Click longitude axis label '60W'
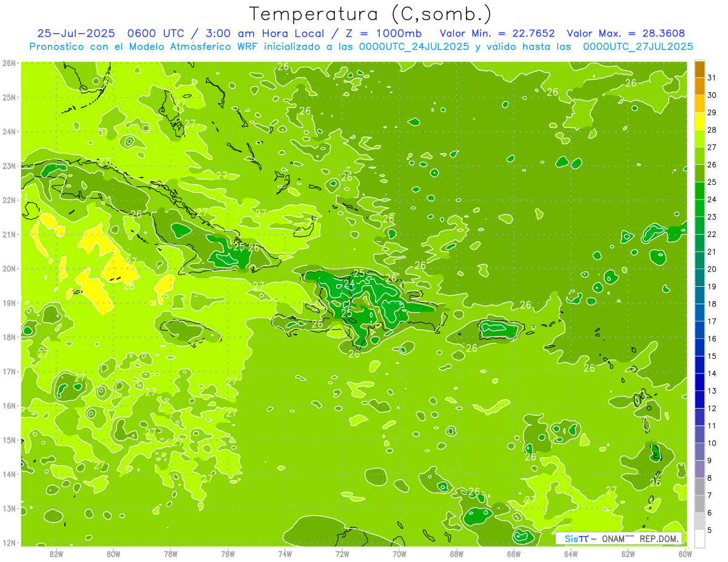 (x=686, y=554)
